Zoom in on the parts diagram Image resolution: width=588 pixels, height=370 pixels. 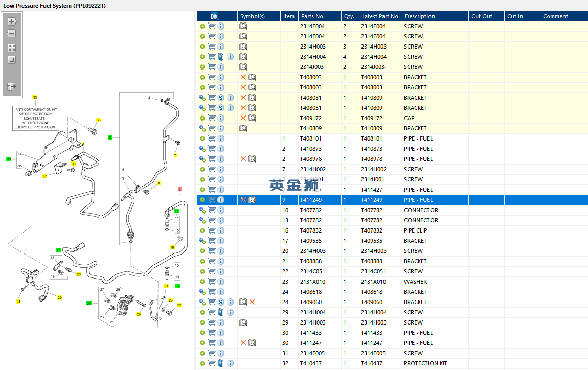(12, 21)
